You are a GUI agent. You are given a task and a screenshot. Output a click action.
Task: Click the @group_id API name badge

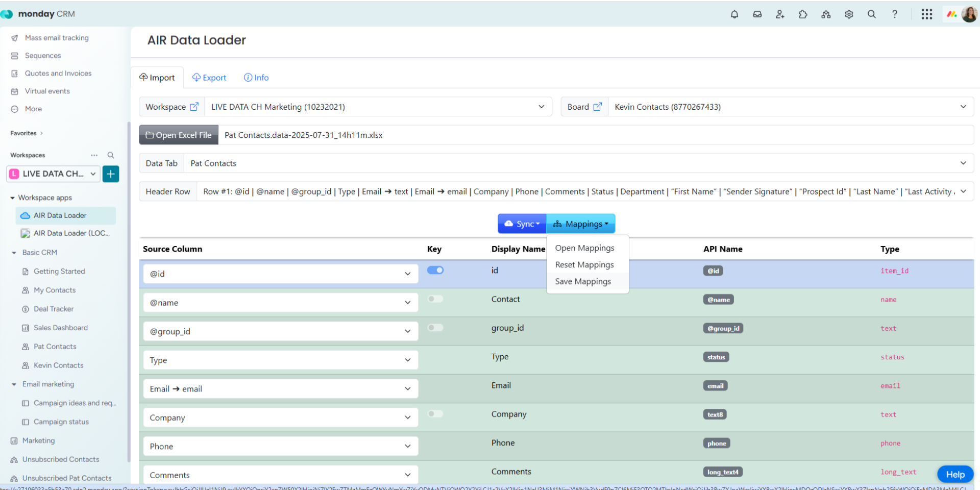723,328
